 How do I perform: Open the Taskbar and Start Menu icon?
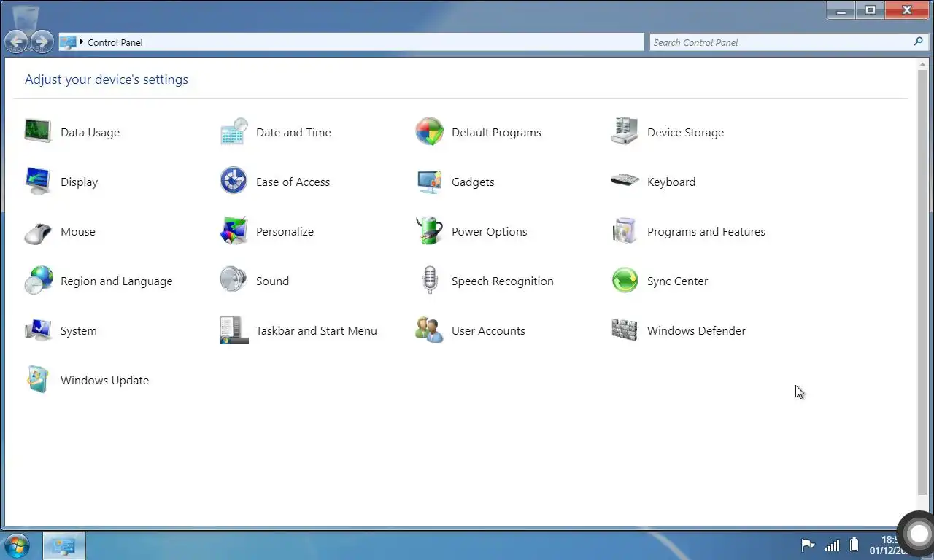point(233,330)
